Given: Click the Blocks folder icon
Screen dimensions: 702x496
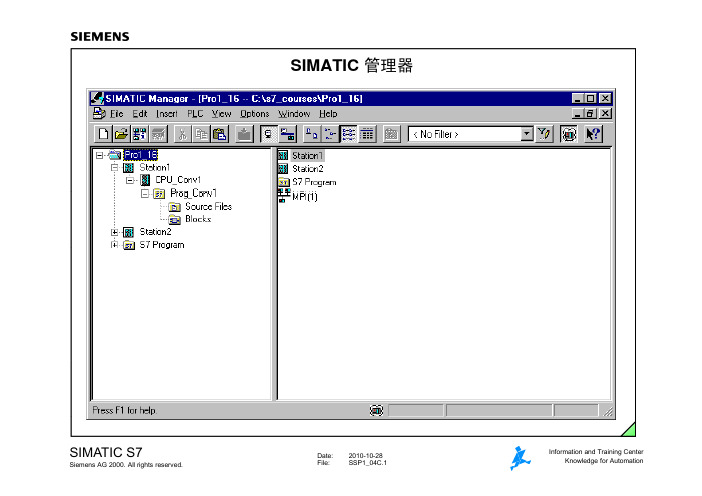Looking at the screenshot, I should click(174, 219).
